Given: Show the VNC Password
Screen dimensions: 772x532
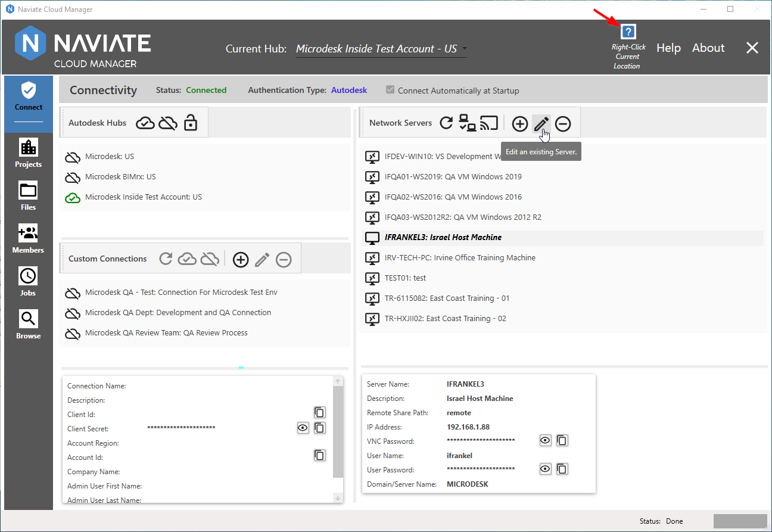Looking at the screenshot, I should (x=545, y=440).
